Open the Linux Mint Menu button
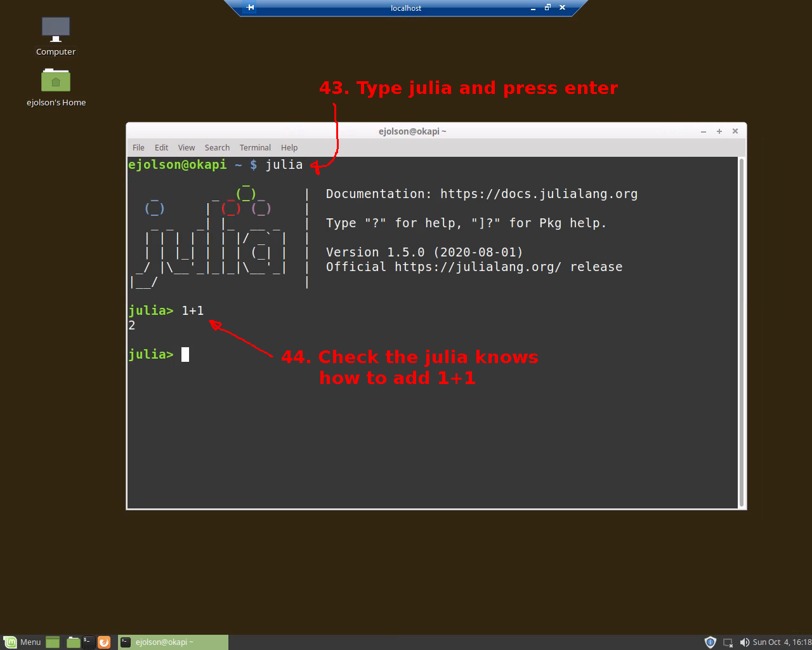Screen dimensions: 812x650 click(x=23, y=642)
